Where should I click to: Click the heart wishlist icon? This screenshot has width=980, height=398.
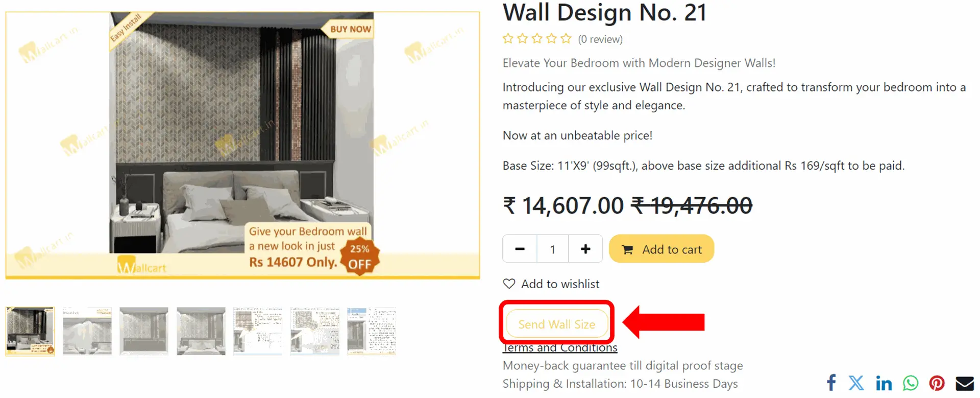509,284
